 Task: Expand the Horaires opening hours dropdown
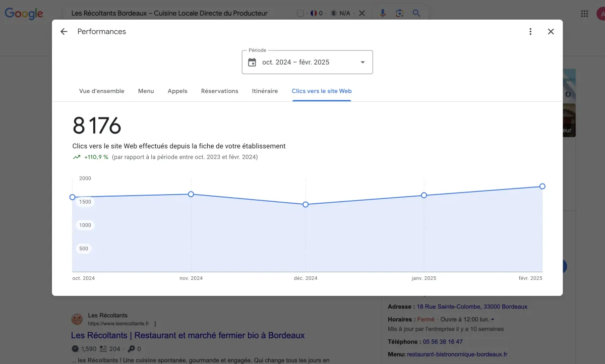point(493,320)
